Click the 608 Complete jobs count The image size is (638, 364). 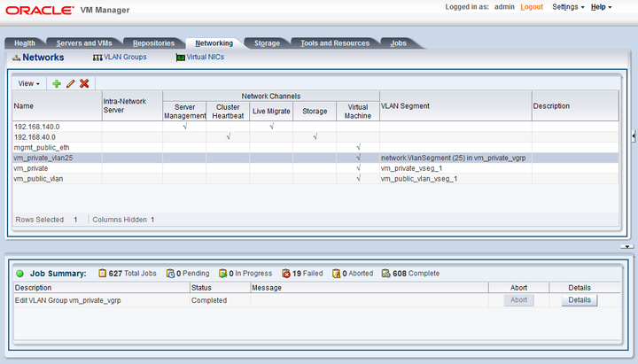(416, 274)
